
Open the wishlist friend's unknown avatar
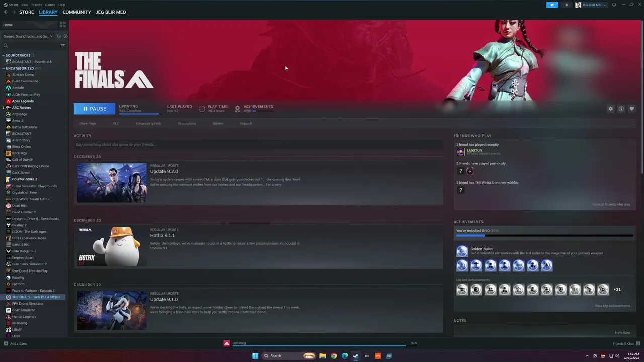(460, 190)
